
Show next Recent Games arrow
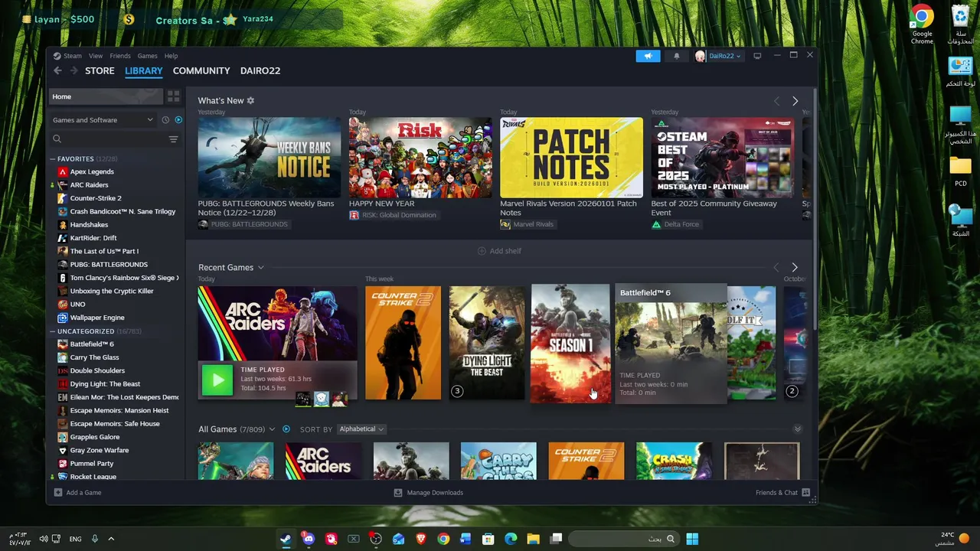[795, 267]
